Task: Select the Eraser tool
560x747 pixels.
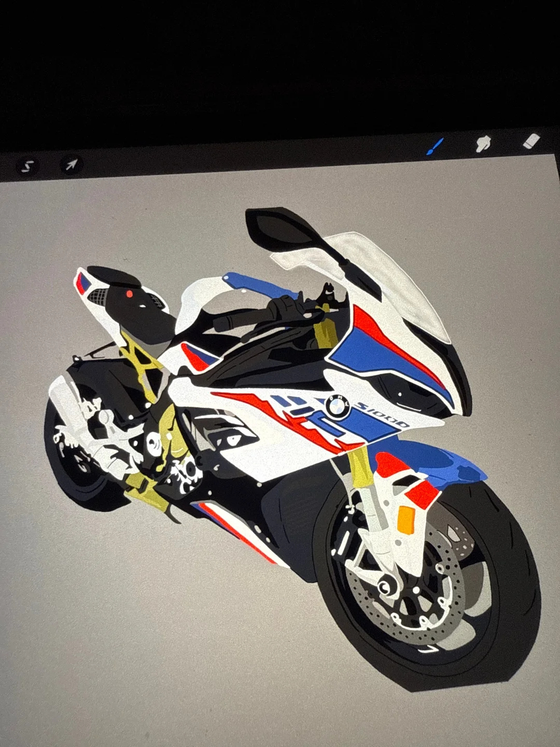Action: click(x=531, y=141)
